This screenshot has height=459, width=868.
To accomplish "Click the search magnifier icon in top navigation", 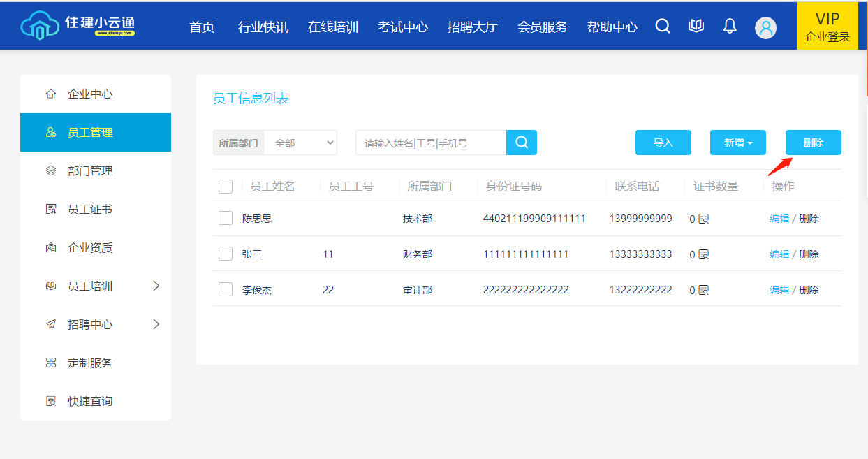I will [663, 27].
